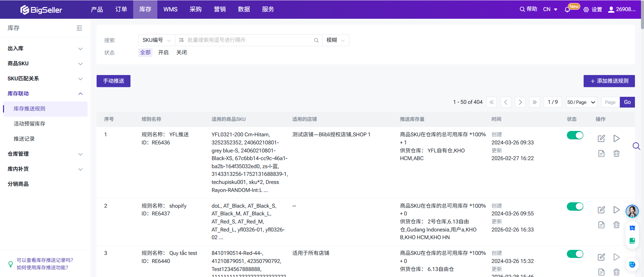Click the search magnifier in SKU field

pyautogui.click(x=316, y=40)
